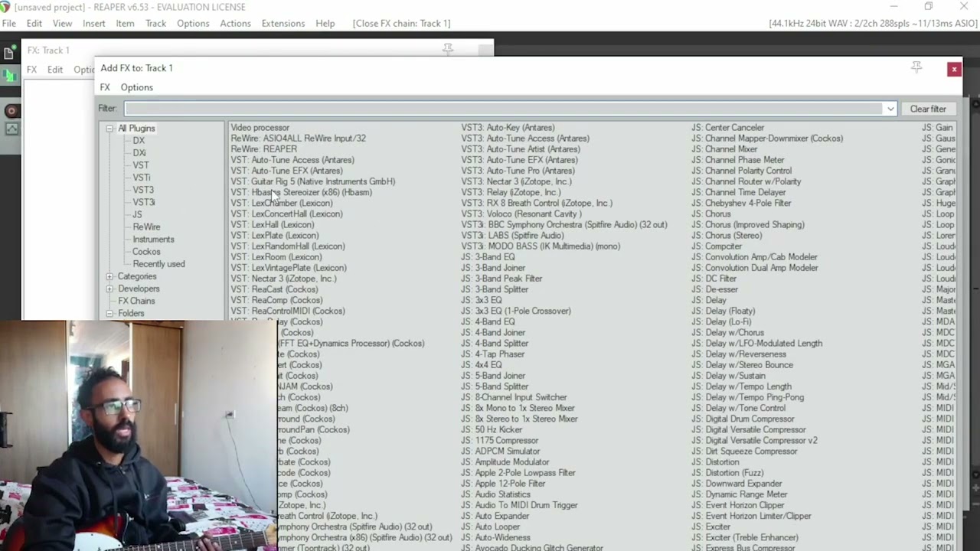The height and width of the screenshot is (551, 980).
Task: Open the View menu
Action: (x=63, y=24)
